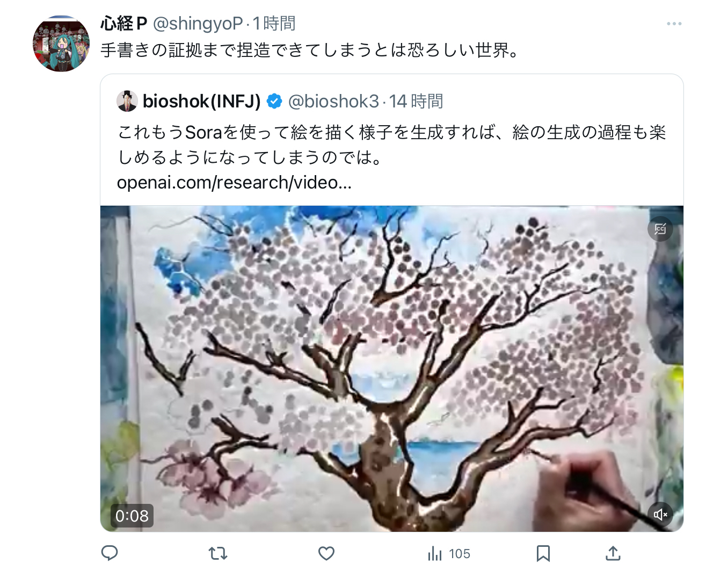Bookmark this tweet
This screenshot has height=578, width=728.
click(x=543, y=553)
